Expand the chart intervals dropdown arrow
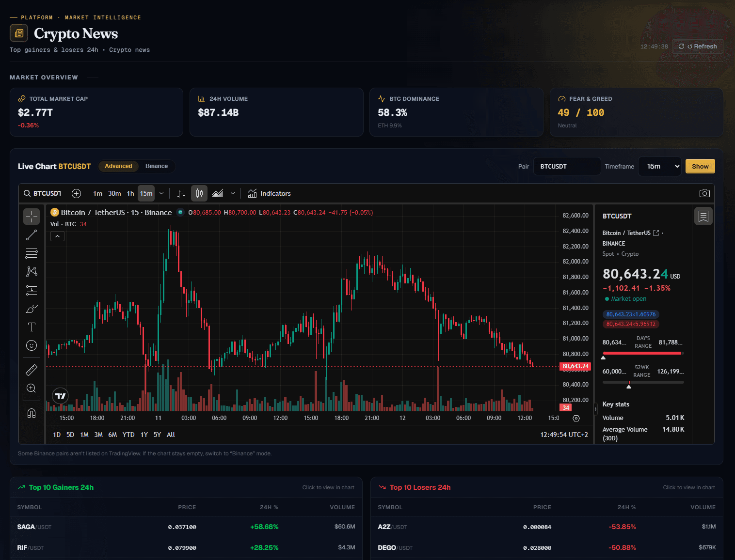Image resolution: width=735 pixels, height=560 pixels. pos(161,193)
